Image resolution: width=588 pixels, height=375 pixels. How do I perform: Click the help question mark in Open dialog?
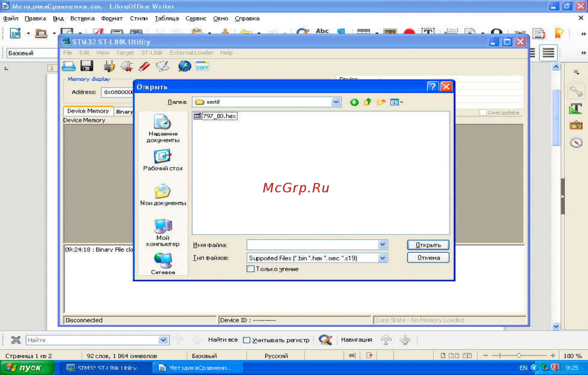tap(433, 87)
